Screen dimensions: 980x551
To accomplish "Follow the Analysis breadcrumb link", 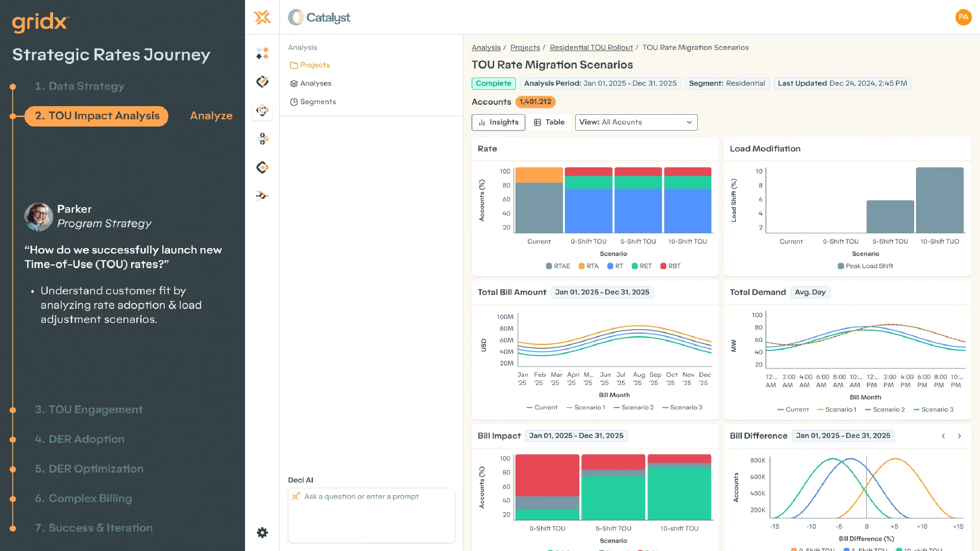I will tap(486, 48).
